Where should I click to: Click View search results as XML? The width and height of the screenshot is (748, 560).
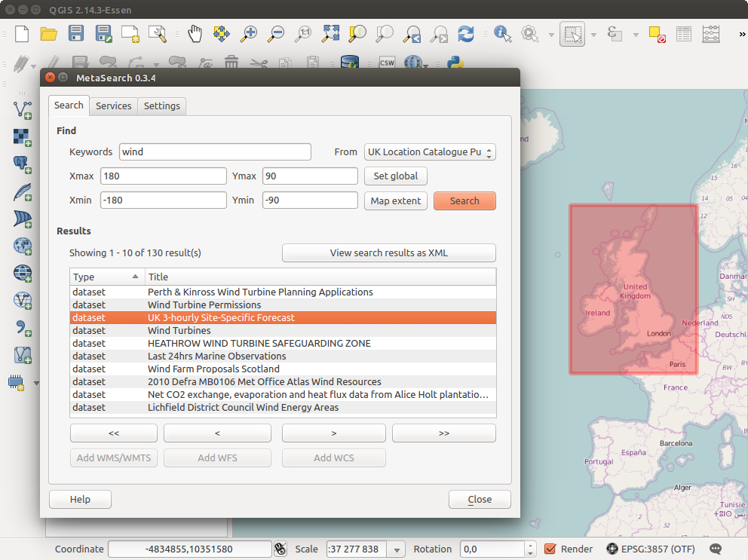388,253
